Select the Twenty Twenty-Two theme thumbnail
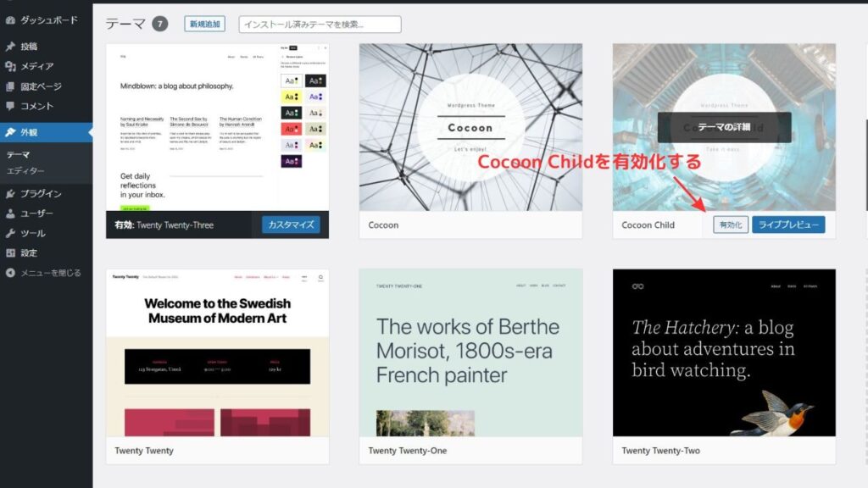Viewport: 868px width, 488px height. pos(724,353)
